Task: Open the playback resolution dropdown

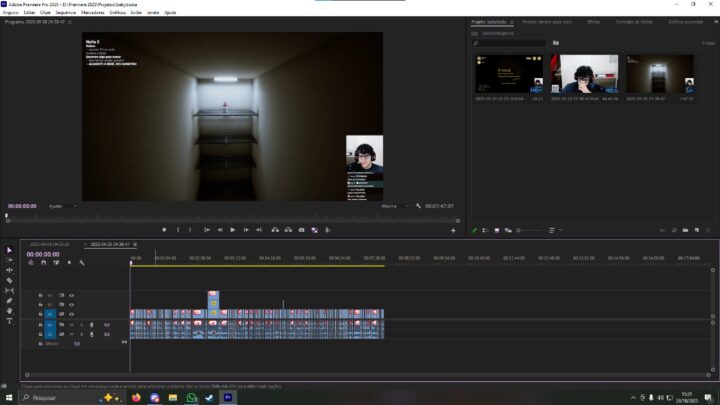Action: pos(396,206)
